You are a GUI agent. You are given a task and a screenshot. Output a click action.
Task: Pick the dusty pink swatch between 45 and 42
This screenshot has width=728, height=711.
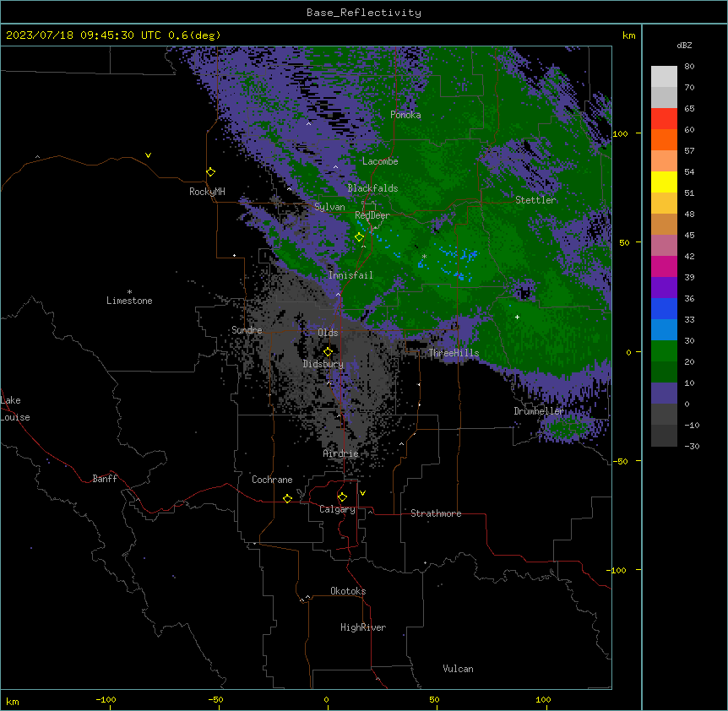(x=664, y=246)
